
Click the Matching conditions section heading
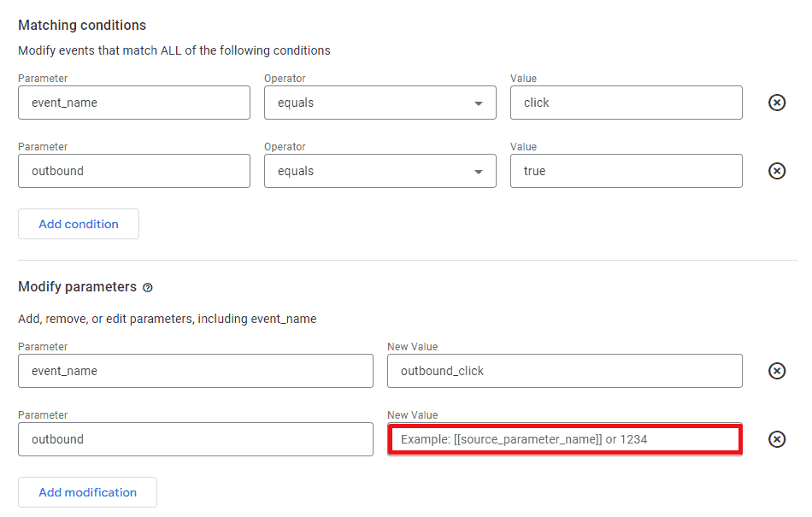[81, 25]
